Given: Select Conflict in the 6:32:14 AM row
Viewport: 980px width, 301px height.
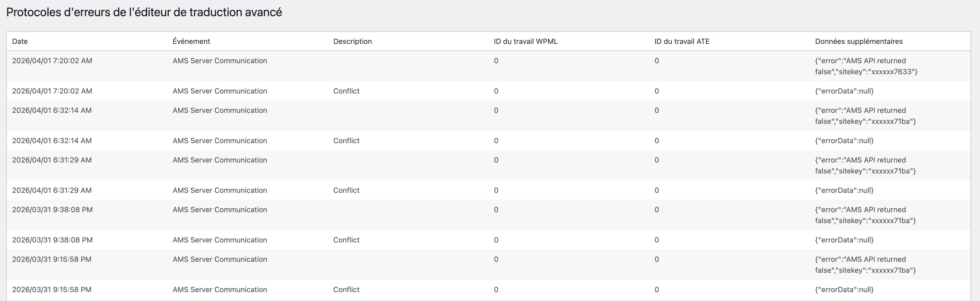Looking at the screenshot, I should click(x=346, y=141).
